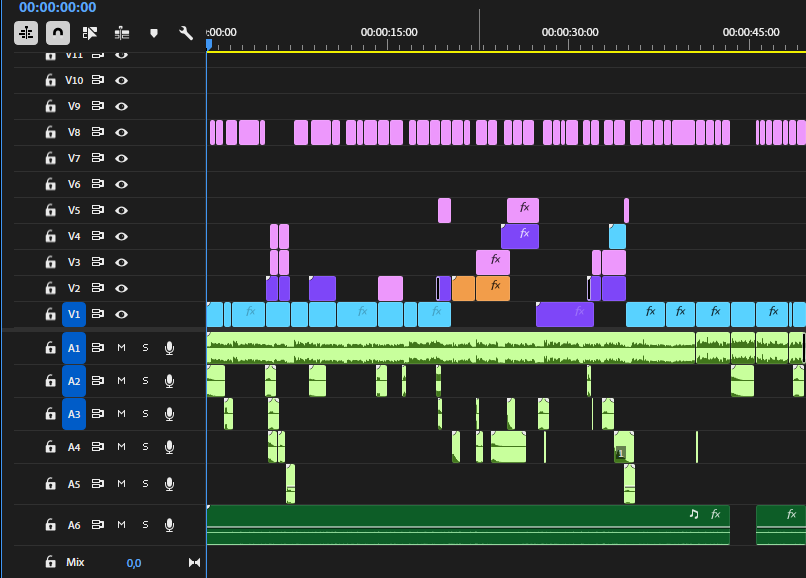806x578 pixels.
Task: Toggle the Insert as Nest button
Action: (x=26, y=33)
